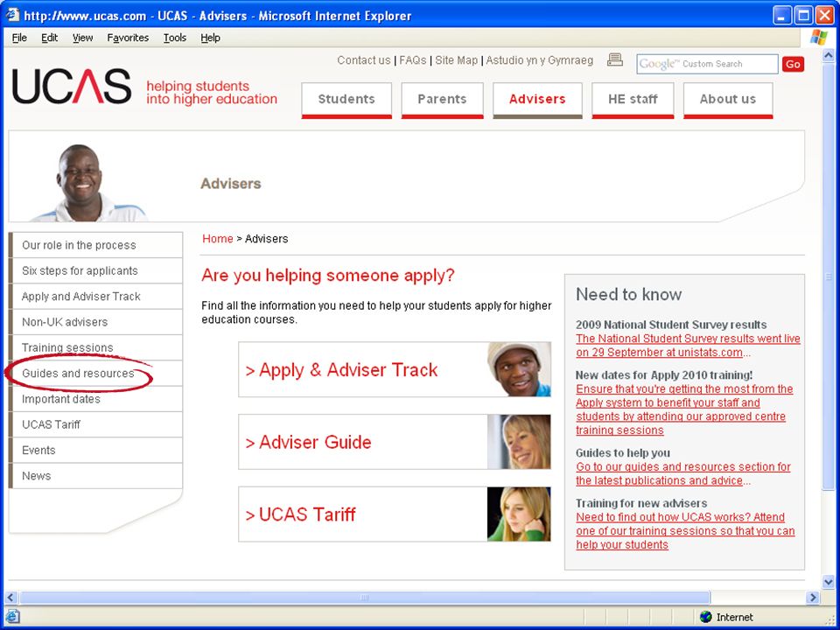Click Astudio yn y Gymraeg link
The width and height of the screenshot is (840, 630).
tap(540, 60)
